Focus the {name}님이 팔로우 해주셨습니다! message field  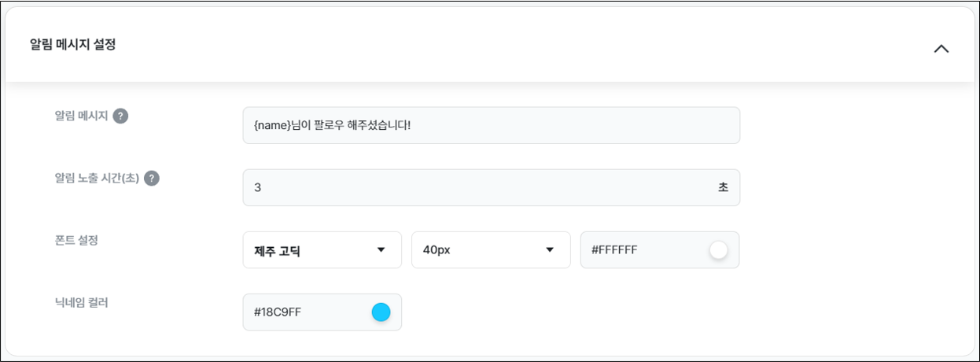click(492, 125)
